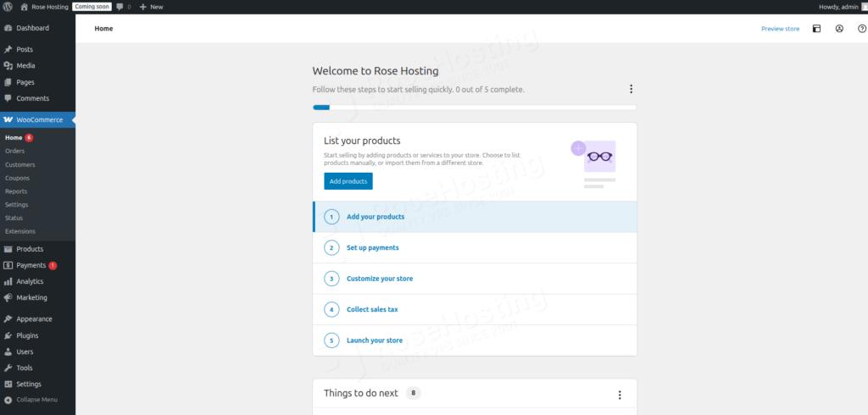This screenshot has height=415, width=868.
Task: Click the Coming soon badge
Action: coord(92,7)
